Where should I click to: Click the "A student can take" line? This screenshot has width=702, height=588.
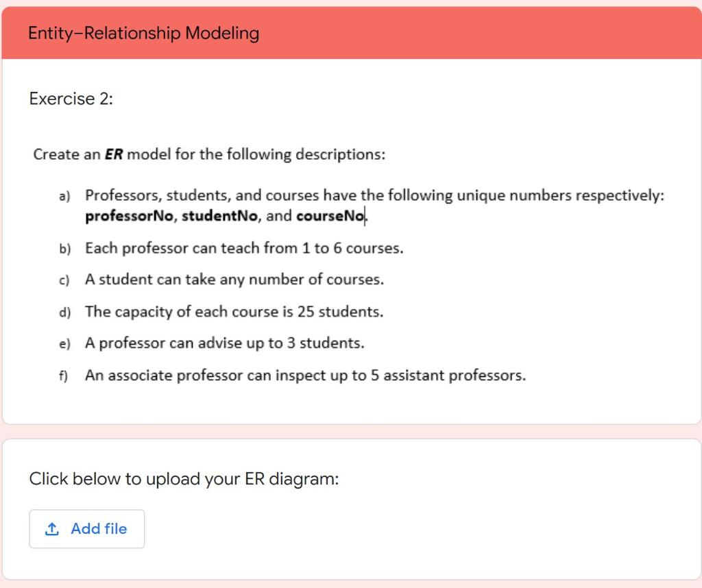coord(234,280)
